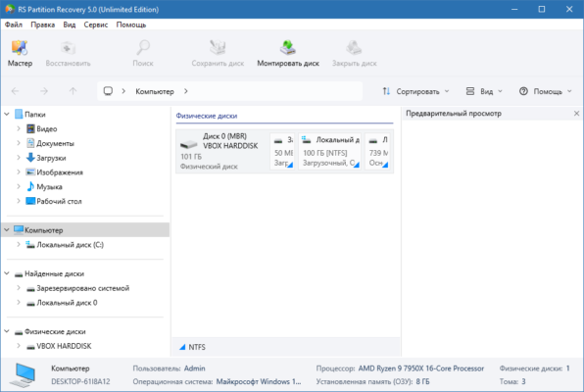Go back with the left arrow
Image resolution: width=584 pixels, height=392 pixels.
(x=16, y=91)
